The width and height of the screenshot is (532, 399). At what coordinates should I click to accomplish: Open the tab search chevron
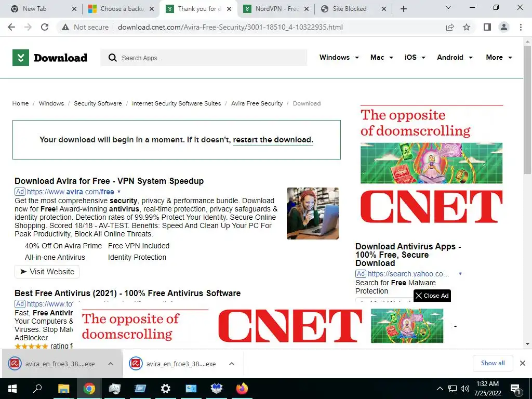point(448,7)
